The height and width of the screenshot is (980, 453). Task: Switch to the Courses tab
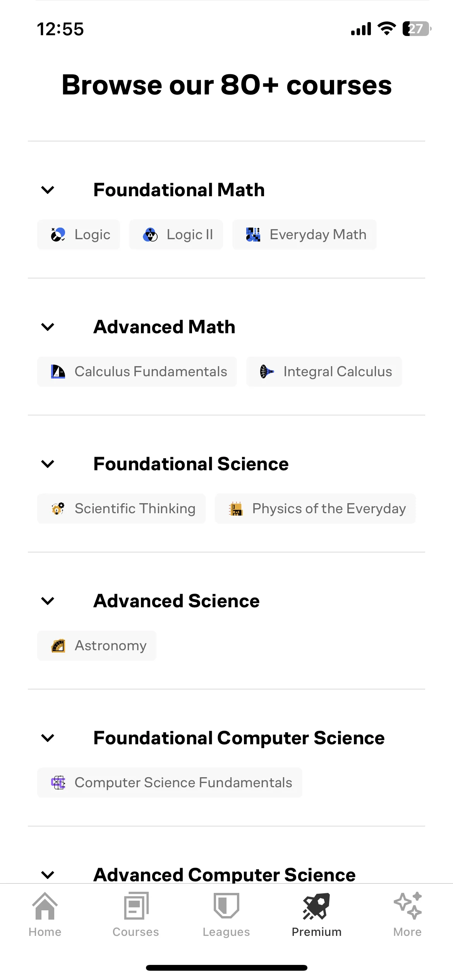(x=136, y=915)
